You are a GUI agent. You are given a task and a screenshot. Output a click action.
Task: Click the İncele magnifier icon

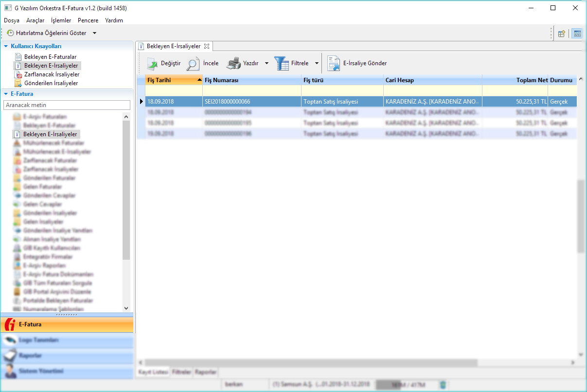[x=193, y=64]
